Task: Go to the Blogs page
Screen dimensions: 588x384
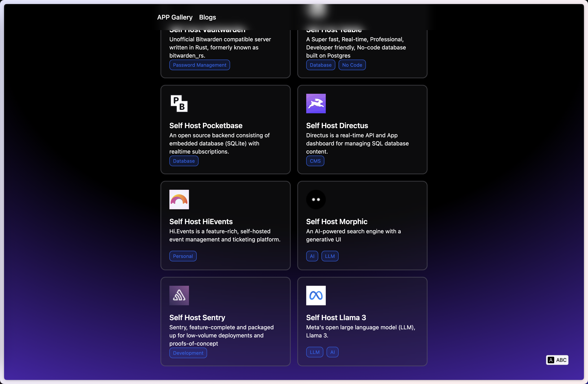Action: [x=207, y=17]
